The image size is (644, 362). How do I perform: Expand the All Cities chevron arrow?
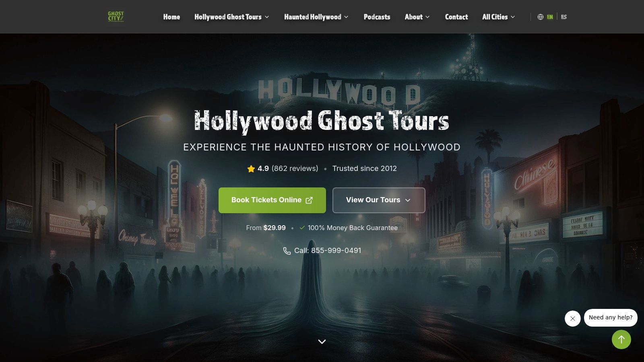tap(513, 17)
